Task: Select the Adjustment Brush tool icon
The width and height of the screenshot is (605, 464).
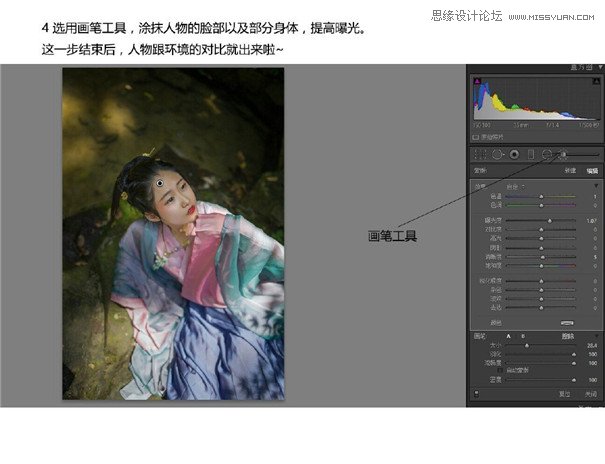Action: pos(563,155)
